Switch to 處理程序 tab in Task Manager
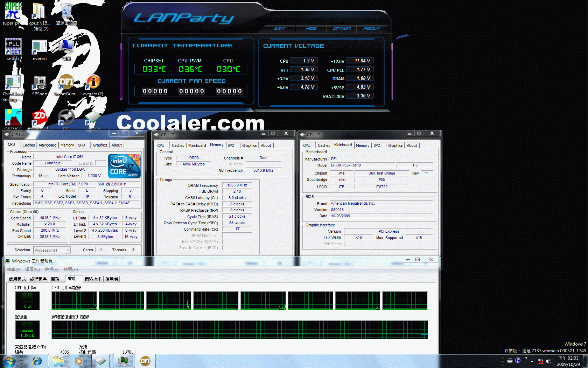The image size is (588, 368). pyautogui.click(x=38, y=279)
